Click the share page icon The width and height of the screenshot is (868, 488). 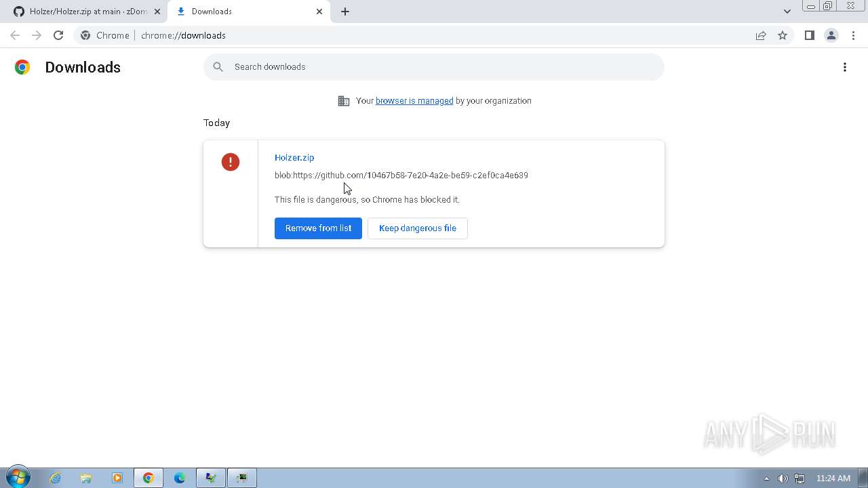(761, 35)
